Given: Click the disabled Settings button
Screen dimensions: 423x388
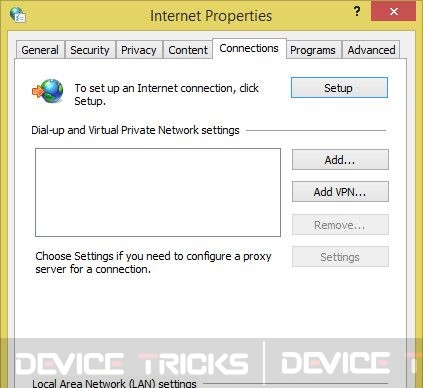Looking at the screenshot, I should pyautogui.click(x=340, y=257).
